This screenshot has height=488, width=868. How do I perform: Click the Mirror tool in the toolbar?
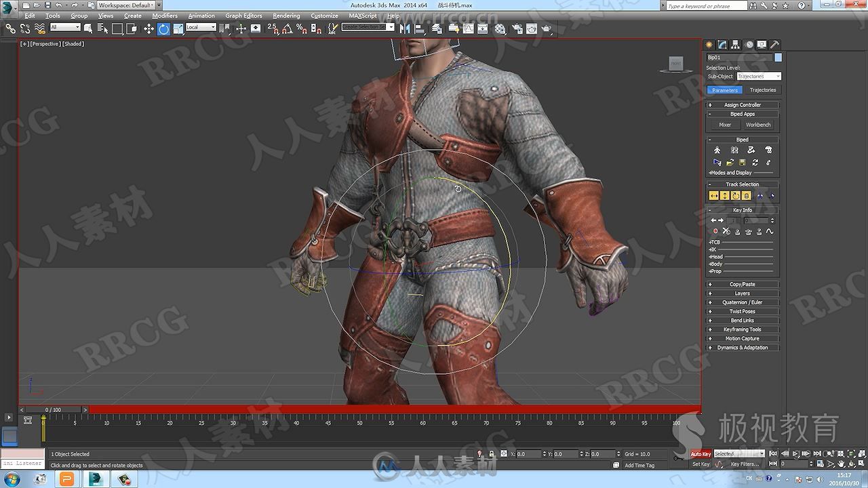click(405, 28)
